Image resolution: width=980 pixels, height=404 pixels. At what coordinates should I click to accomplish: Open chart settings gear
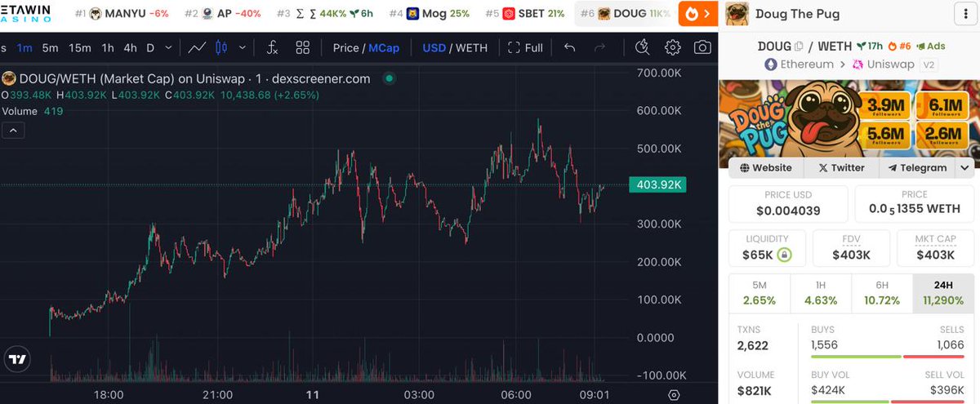coord(672,47)
